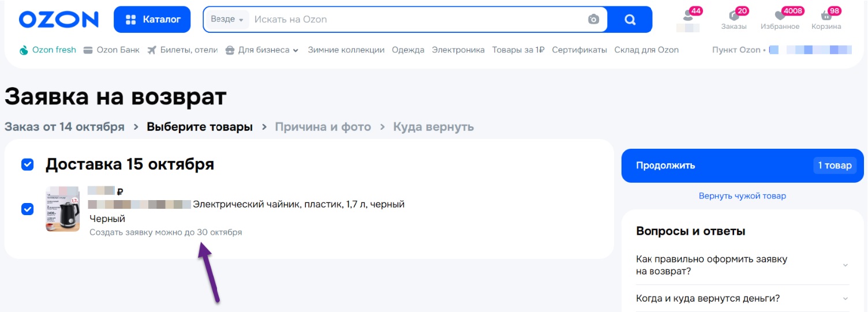Screen dimensions: 868x312
Task: Open Одежда category
Action: point(408,50)
